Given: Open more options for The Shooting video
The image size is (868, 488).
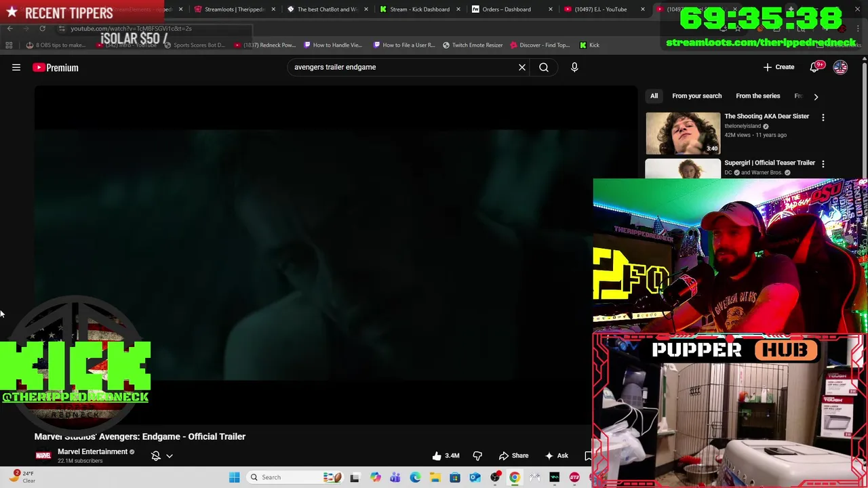Looking at the screenshot, I should coord(823,117).
